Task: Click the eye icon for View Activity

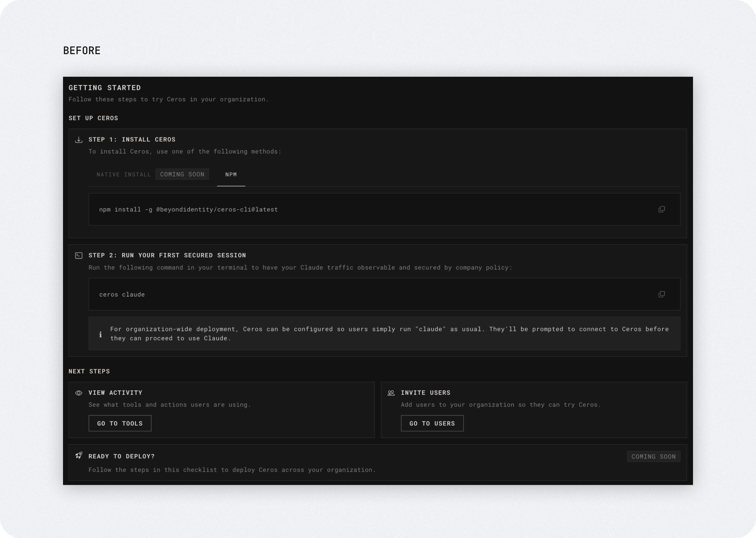Action: pyautogui.click(x=78, y=393)
